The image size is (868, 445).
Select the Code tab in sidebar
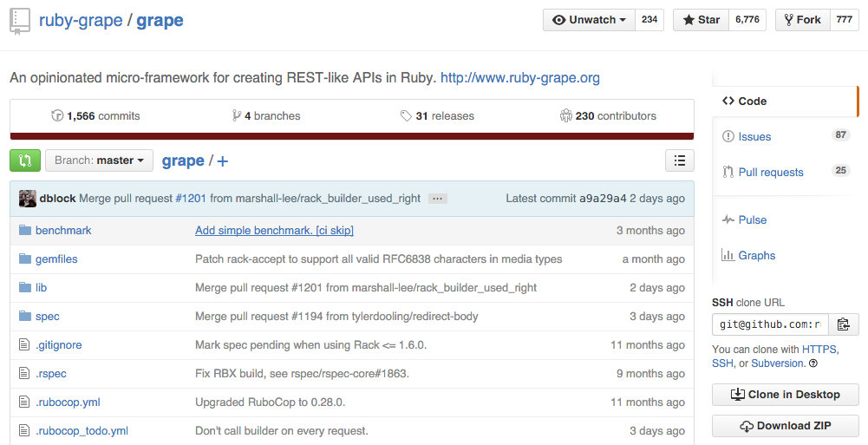(785, 101)
